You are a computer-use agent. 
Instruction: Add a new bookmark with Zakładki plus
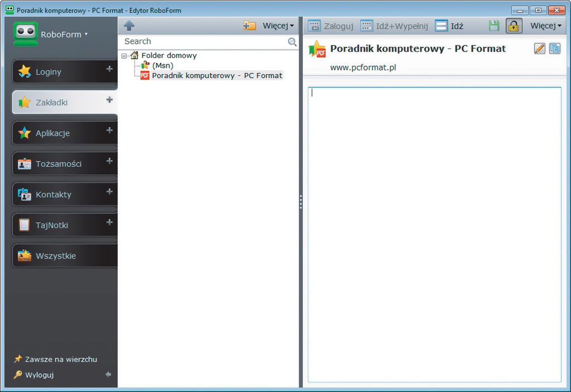pyautogui.click(x=109, y=99)
